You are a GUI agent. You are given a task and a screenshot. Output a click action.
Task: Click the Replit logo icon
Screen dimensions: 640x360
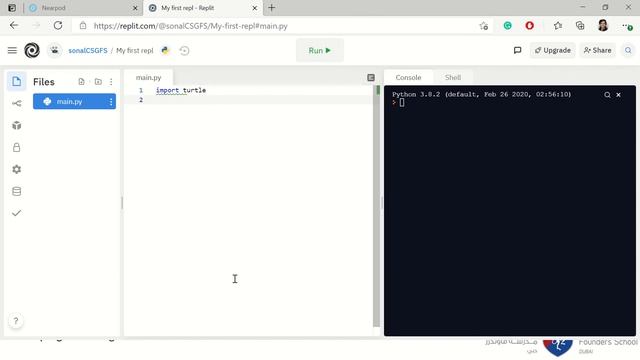pos(32,50)
